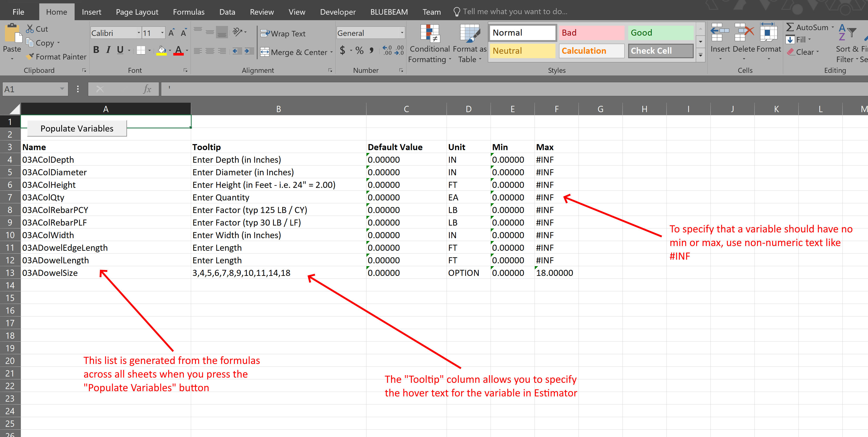Click the Accounting dollar format icon

click(342, 51)
